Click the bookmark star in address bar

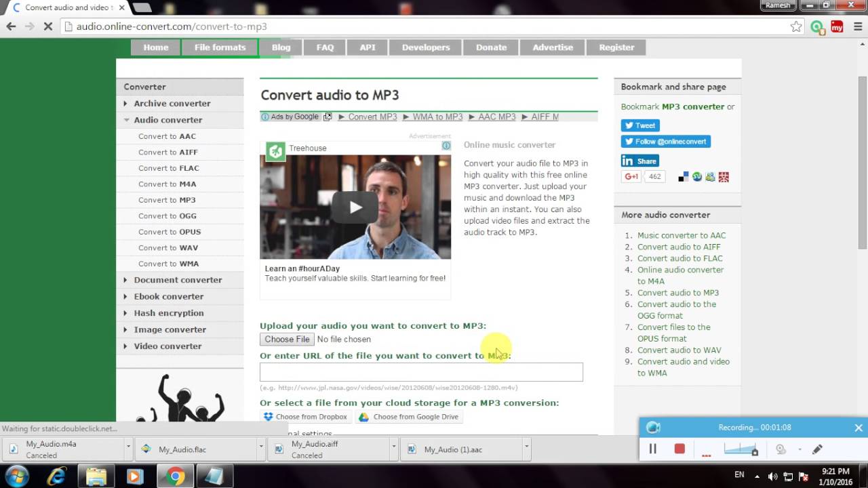(796, 26)
